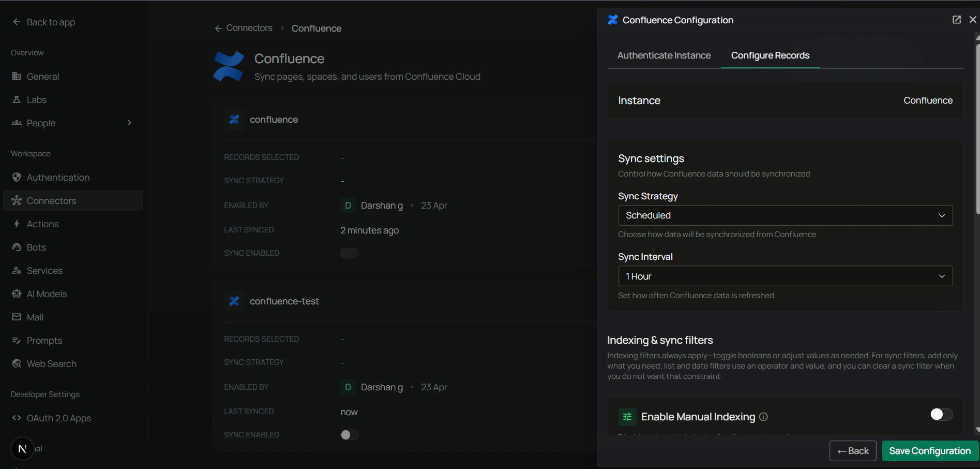Open AI Models in sidebar menu
Viewport: 980px width, 469px height.
coord(73,294)
